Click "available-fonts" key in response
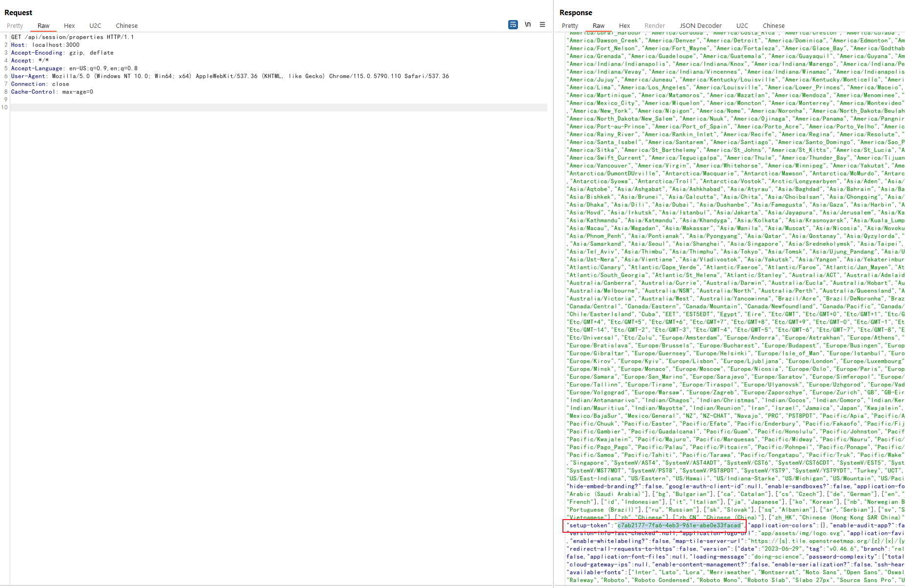 tap(596, 572)
